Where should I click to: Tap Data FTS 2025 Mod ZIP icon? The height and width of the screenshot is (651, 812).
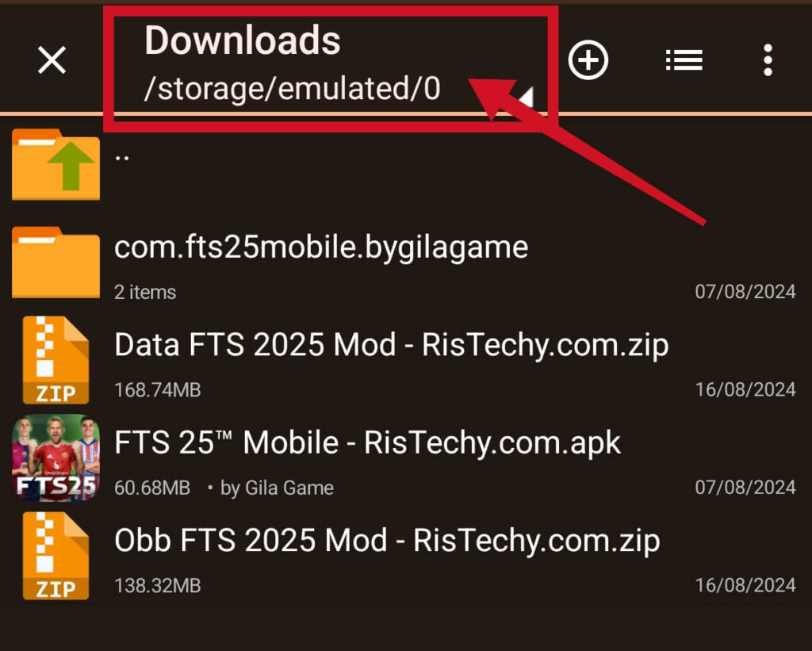point(56,360)
